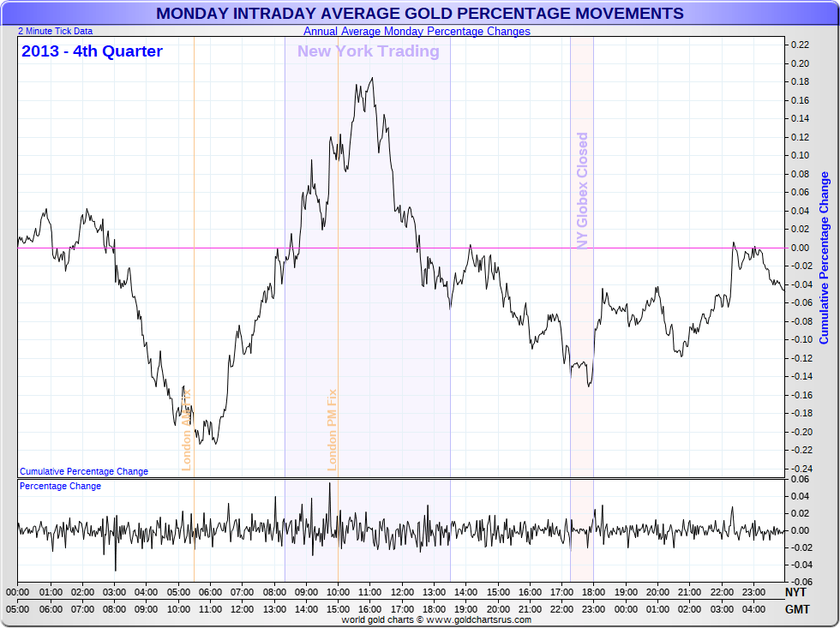Click the cumulative line's peak near 0.18

[x=372, y=78]
